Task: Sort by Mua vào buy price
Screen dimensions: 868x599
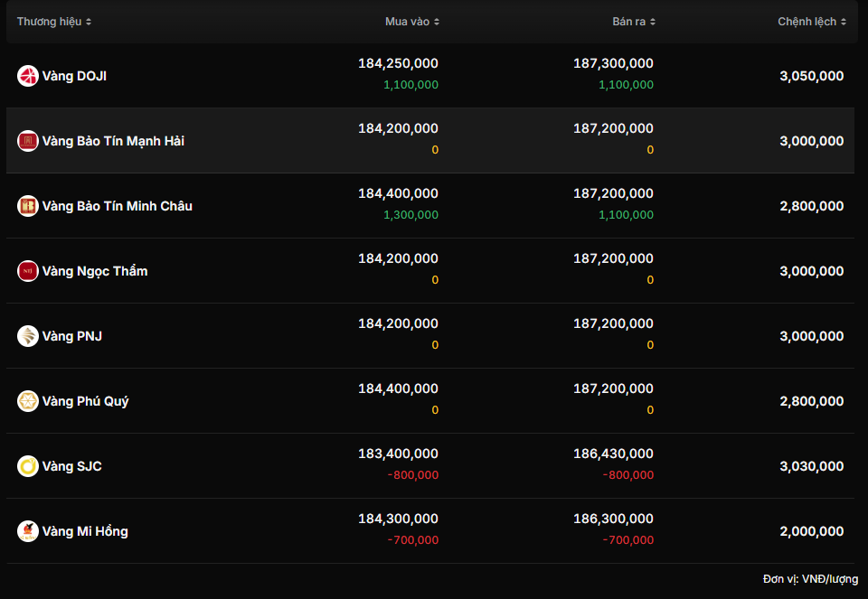Action: (412, 22)
